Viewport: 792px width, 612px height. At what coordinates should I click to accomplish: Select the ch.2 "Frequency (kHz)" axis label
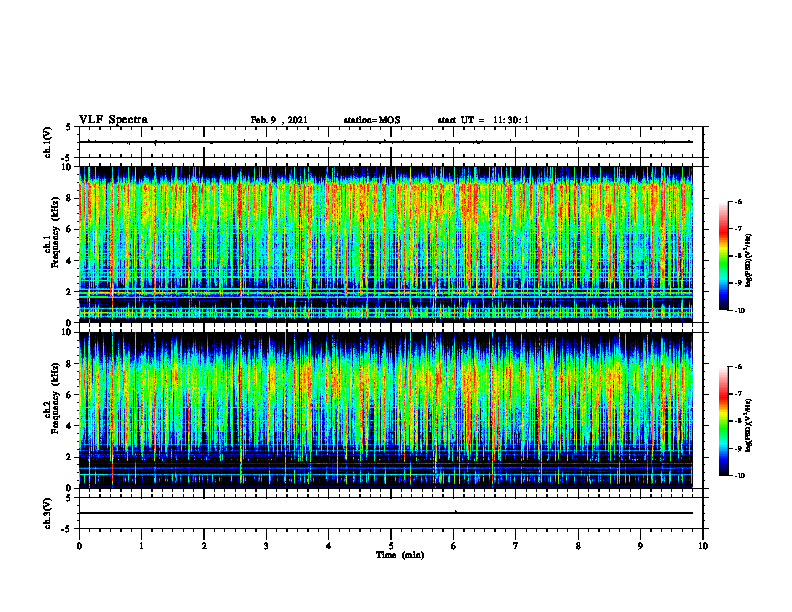(55, 398)
